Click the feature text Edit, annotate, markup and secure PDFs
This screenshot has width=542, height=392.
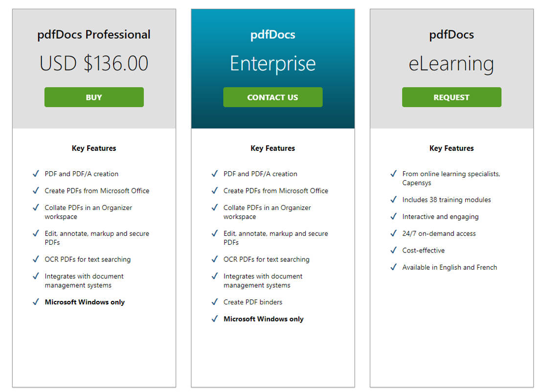point(97,238)
